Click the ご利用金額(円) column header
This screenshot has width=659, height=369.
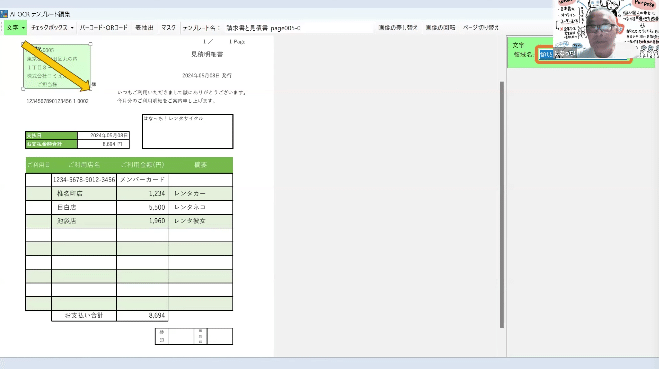pos(142,165)
